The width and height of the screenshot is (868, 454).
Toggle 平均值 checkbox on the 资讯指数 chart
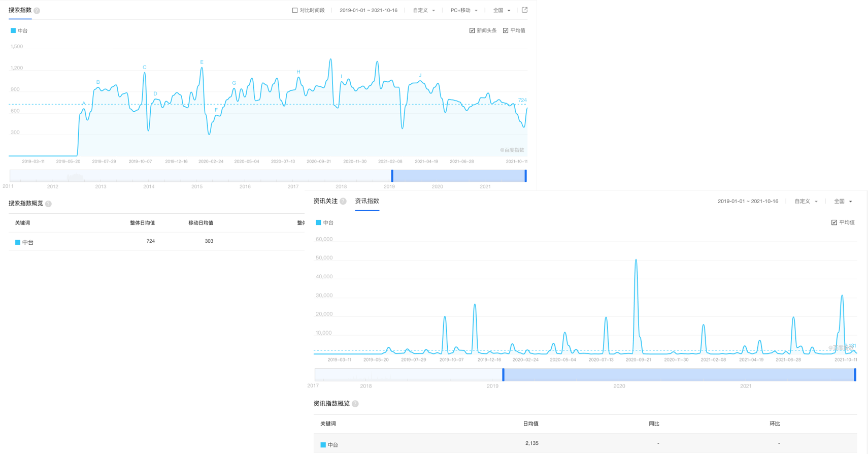point(834,222)
